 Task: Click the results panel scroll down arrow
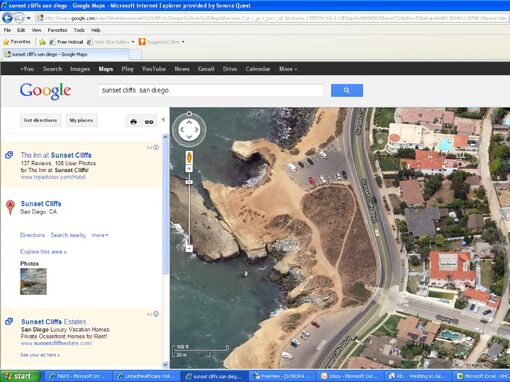[x=165, y=364]
